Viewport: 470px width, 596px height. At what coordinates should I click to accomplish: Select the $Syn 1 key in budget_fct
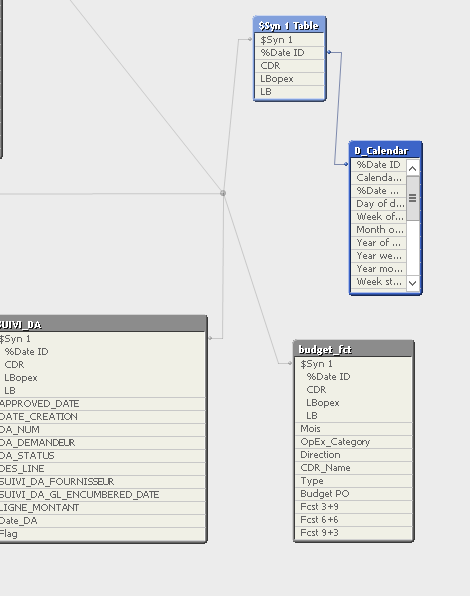[354, 364]
